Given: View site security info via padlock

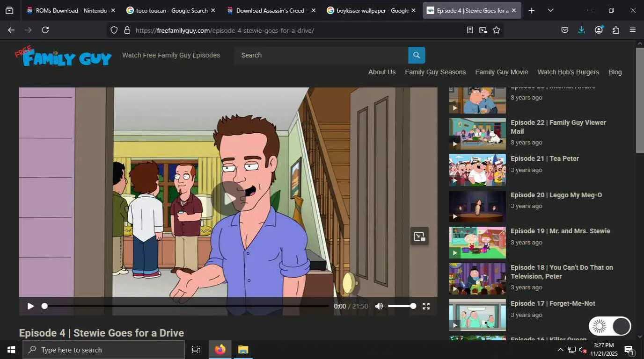Looking at the screenshot, I should tap(127, 30).
